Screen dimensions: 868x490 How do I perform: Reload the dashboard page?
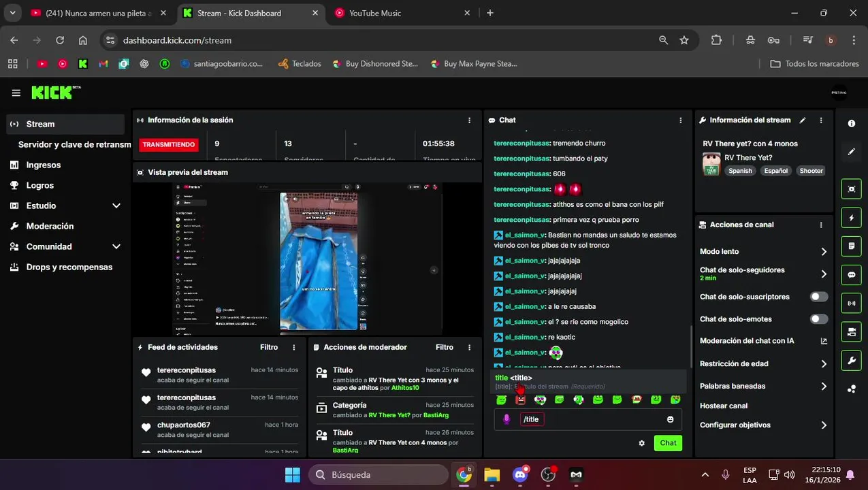click(60, 40)
